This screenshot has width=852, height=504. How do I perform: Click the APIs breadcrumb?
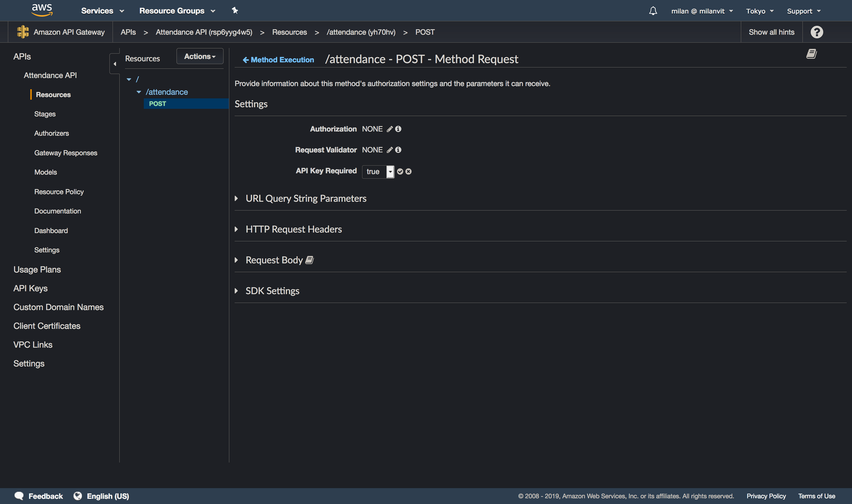[128, 32]
